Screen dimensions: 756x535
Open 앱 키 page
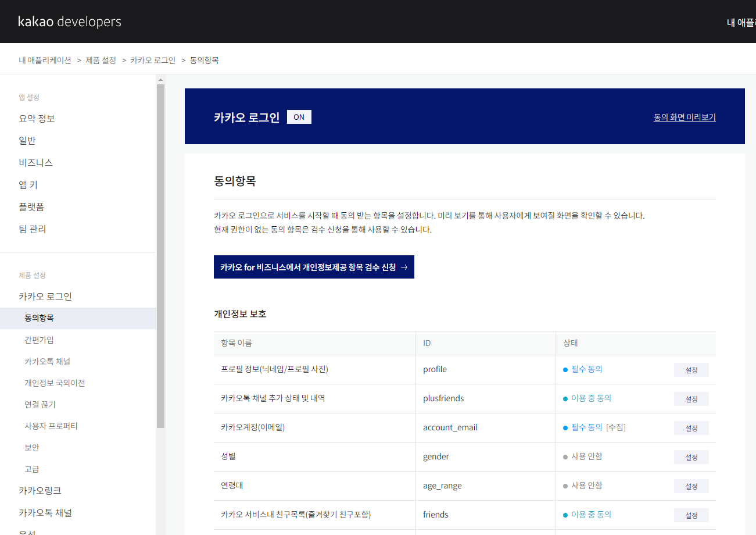point(28,185)
